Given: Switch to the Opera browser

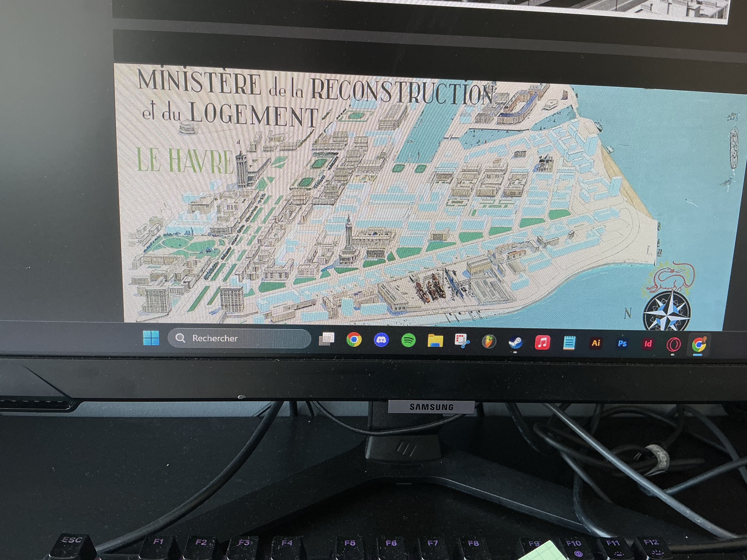Looking at the screenshot, I should point(673,345).
